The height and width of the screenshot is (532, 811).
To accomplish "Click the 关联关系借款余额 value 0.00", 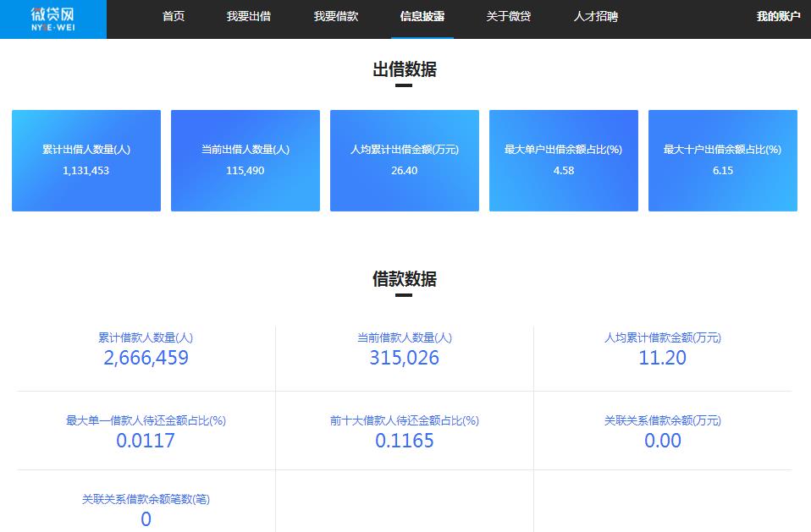I will pos(664,441).
